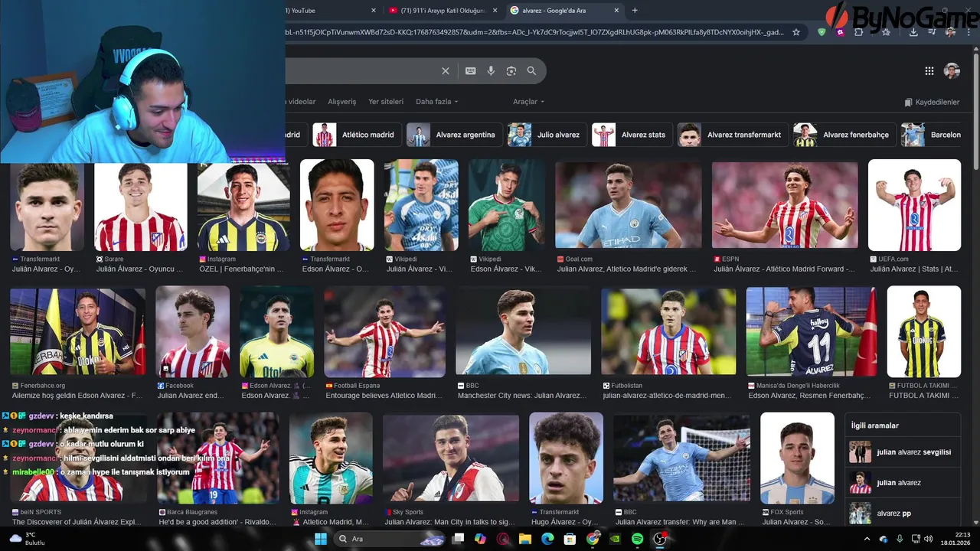The height and width of the screenshot is (551, 980).
Task: Open FOX Sports Julian Alvarez image
Action: pyautogui.click(x=797, y=458)
